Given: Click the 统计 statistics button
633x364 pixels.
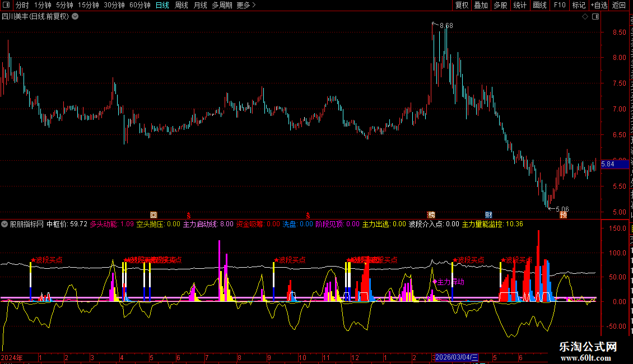Looking at the screenshot, I should pyautogui.click(x=520, y=5).
